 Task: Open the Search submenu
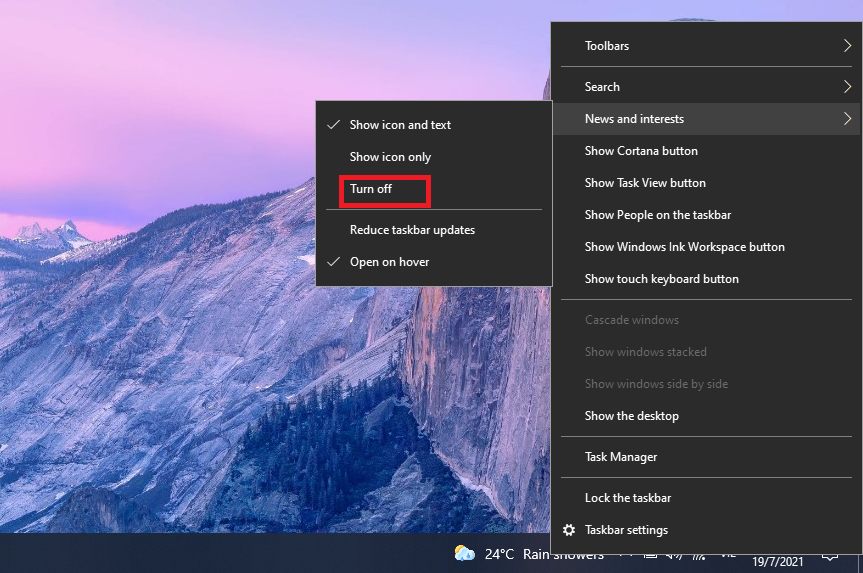tap(706, 87)
